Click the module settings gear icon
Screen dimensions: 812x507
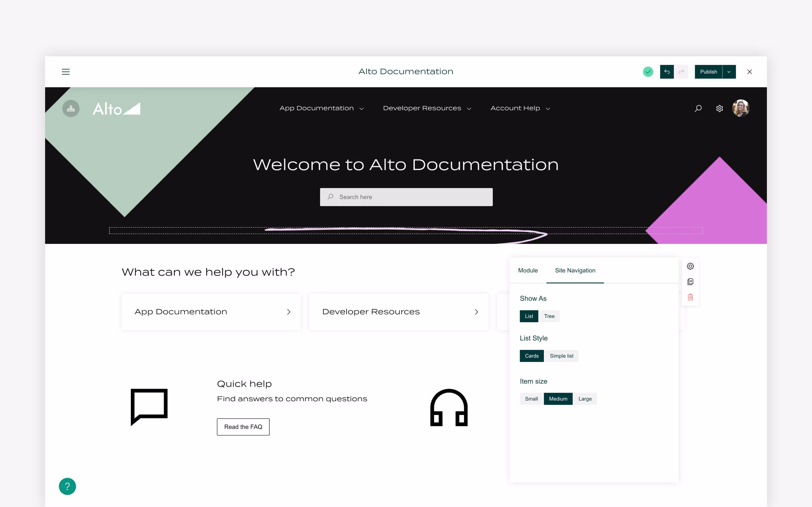pyautogui.click(x=690, y=266)
